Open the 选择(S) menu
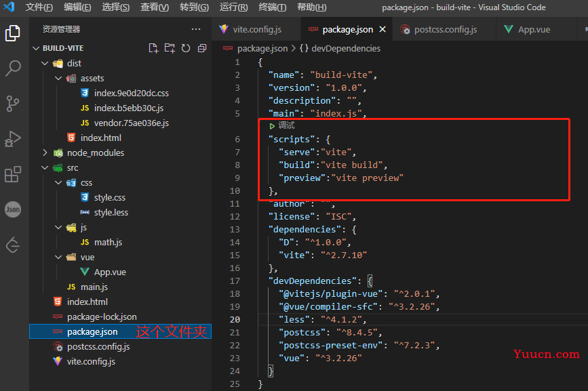 point(116,7)
